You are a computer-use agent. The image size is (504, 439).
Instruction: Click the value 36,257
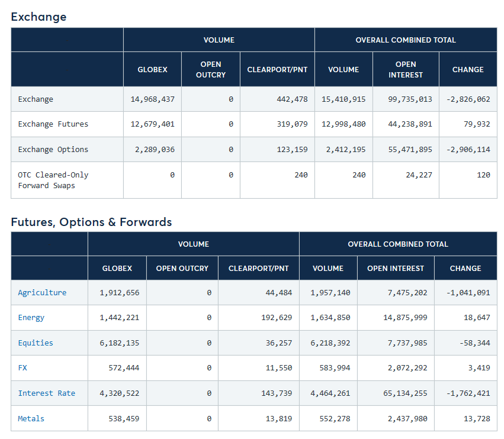[x=279, y=343]
